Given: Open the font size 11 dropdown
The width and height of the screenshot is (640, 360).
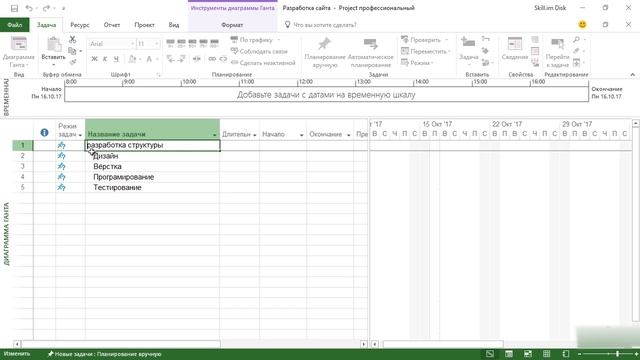Looking at the screenshot, I should click(157, 44).
